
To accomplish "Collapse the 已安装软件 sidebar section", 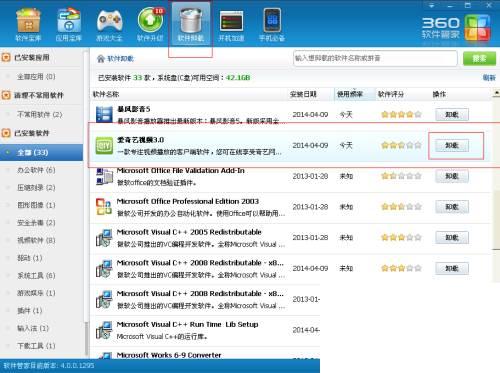I will coord(6,133).
